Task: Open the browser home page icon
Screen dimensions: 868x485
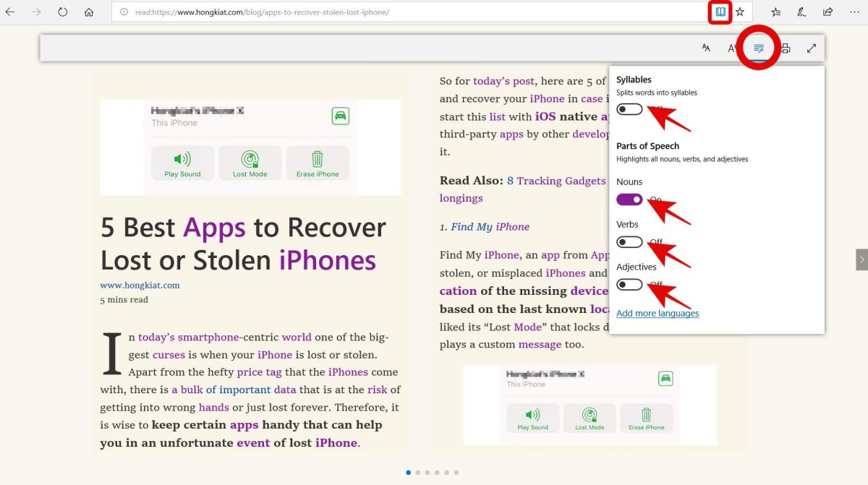Action: pyautogui.click(x=89, y=12)
